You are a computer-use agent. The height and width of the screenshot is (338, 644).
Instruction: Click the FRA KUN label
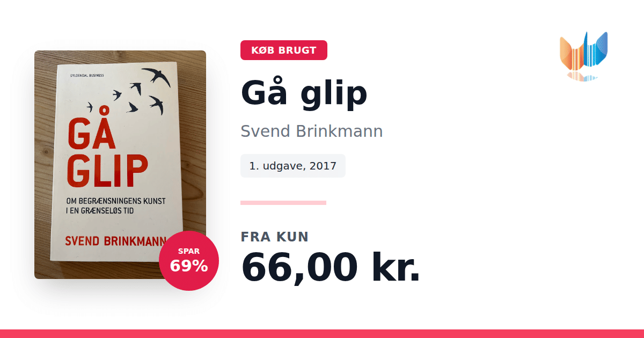275,237
